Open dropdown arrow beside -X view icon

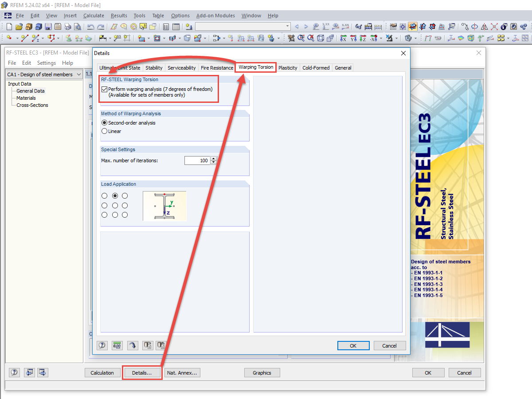click(381, 38)
